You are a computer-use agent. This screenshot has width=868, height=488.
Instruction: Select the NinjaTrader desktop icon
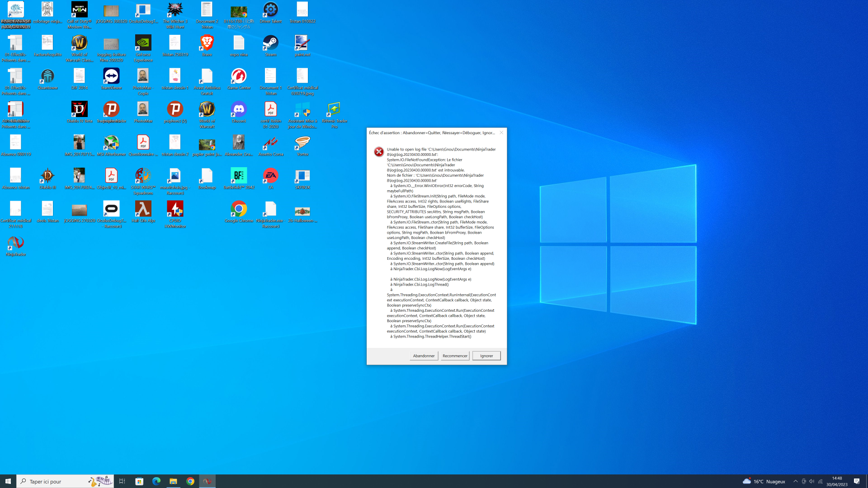16,244
